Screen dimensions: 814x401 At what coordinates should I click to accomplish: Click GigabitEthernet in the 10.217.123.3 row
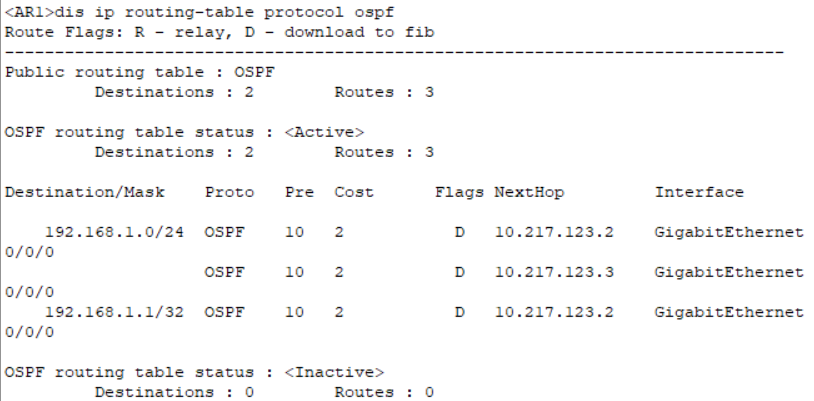pos(729,272)
